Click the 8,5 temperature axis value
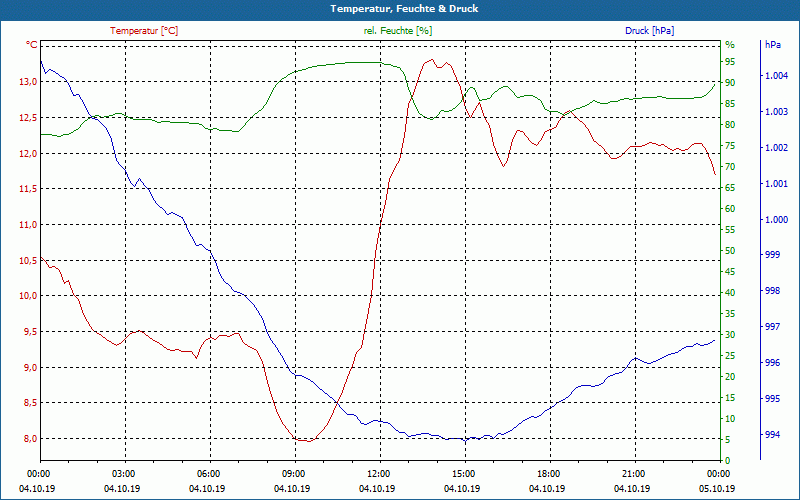 point(31,403)
